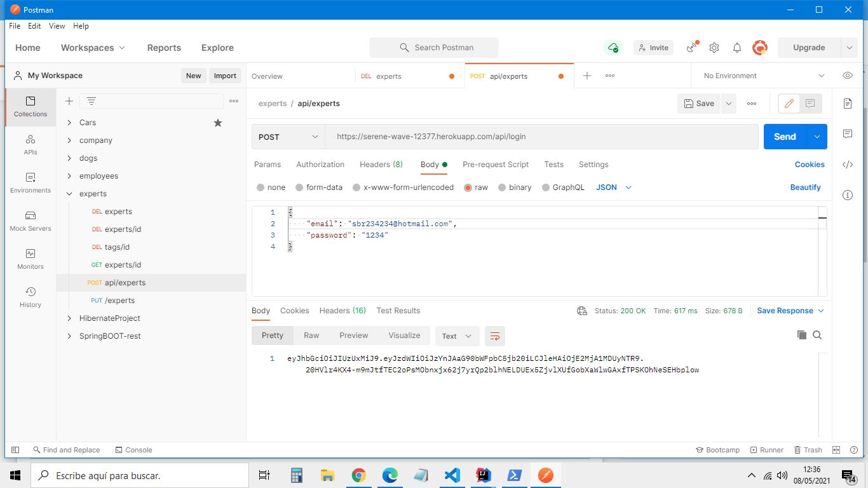The image size is (868, 488).
Task: Open the No Environment selector
Action: tap(764, 76)
